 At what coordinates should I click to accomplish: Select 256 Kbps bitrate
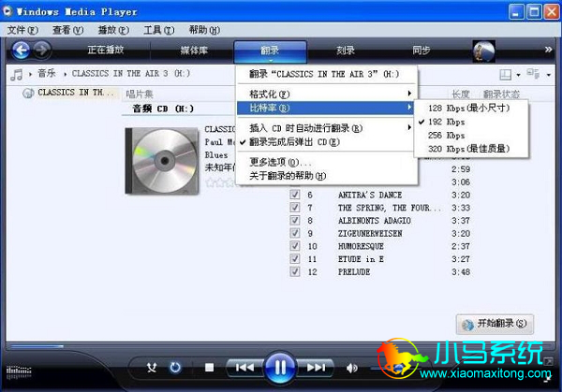click(x=471, y=136)
